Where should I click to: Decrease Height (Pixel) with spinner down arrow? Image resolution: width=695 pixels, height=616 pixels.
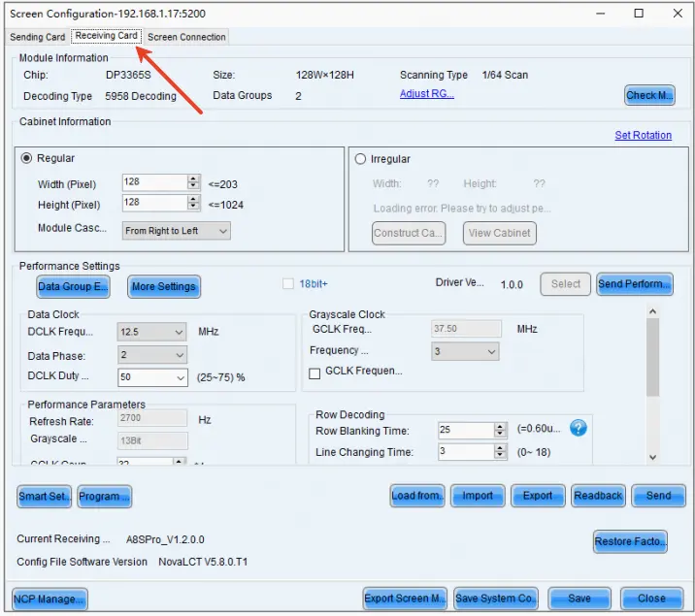click(193, 208)
